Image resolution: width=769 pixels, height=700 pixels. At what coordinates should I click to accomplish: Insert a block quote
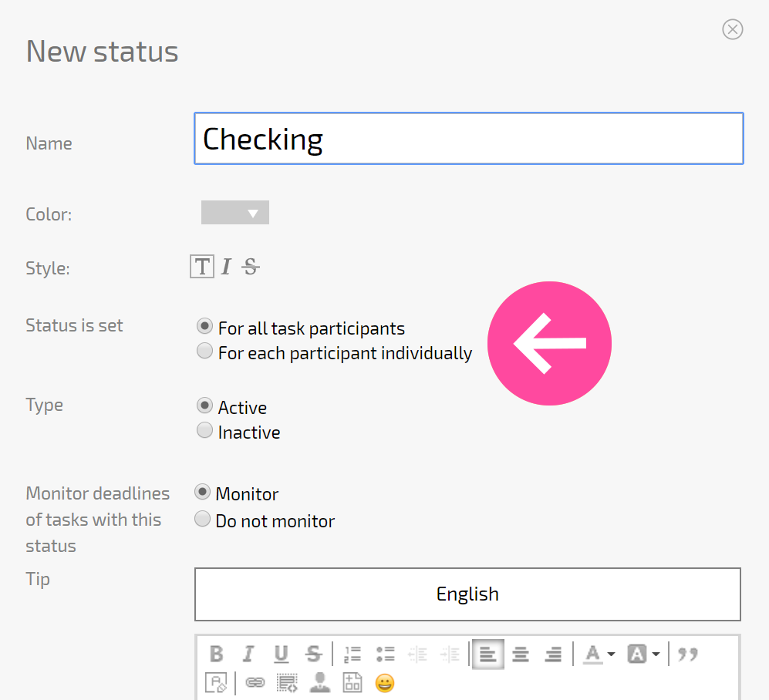687,654
